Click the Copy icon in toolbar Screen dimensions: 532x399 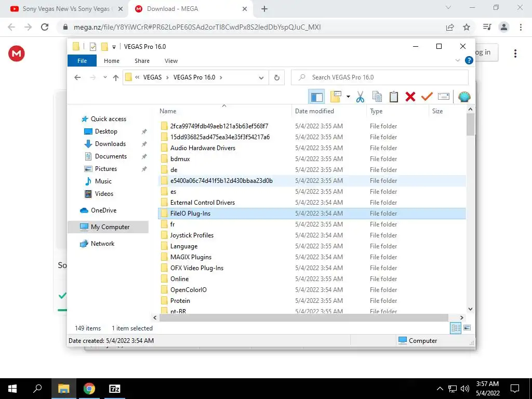(377, 97)
